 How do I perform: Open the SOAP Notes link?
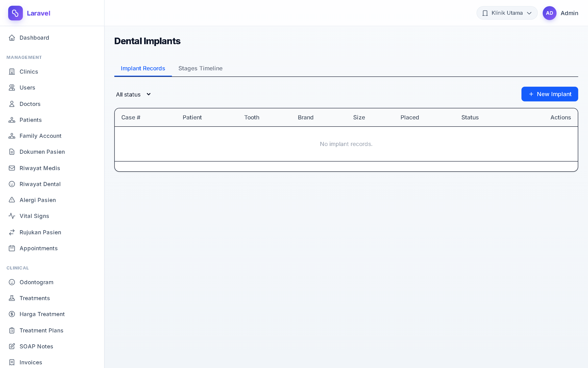point(52,346)
